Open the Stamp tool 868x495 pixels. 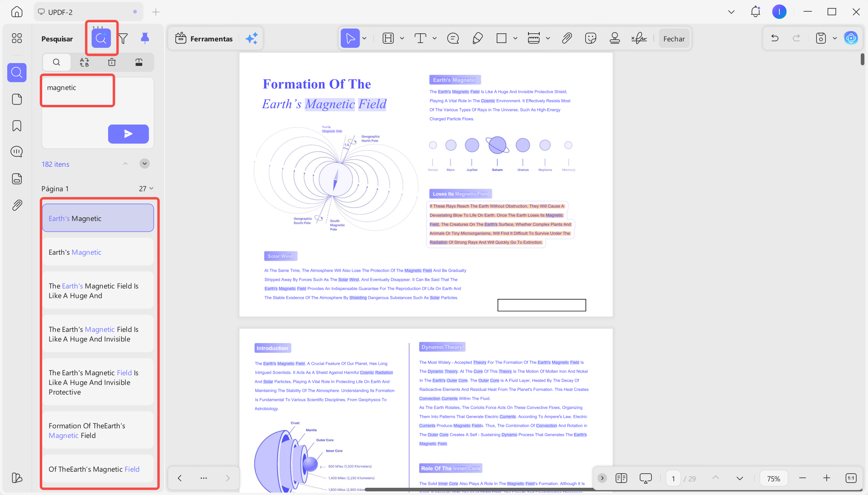coord(615,39)
